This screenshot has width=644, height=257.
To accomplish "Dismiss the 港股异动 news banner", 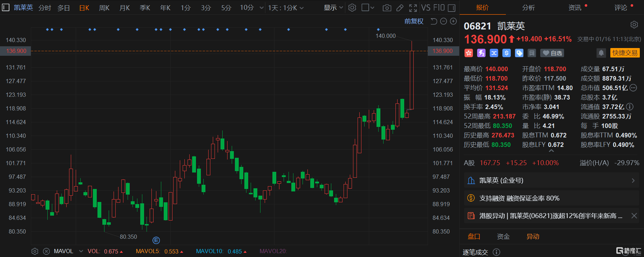I will click(634, 216).
